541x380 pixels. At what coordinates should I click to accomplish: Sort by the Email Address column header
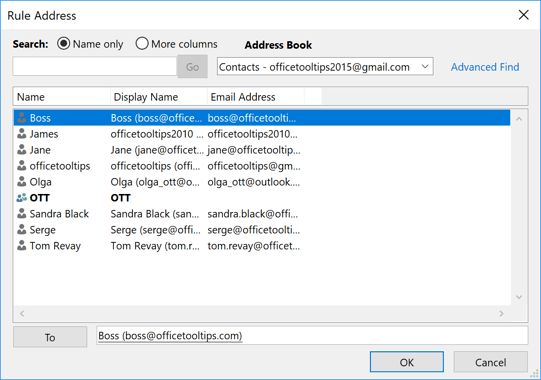tap(256, 97)
